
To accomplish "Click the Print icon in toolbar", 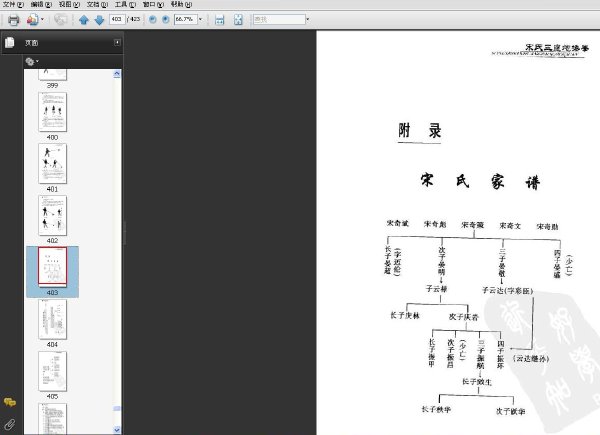I will click(x=13, y=20).
